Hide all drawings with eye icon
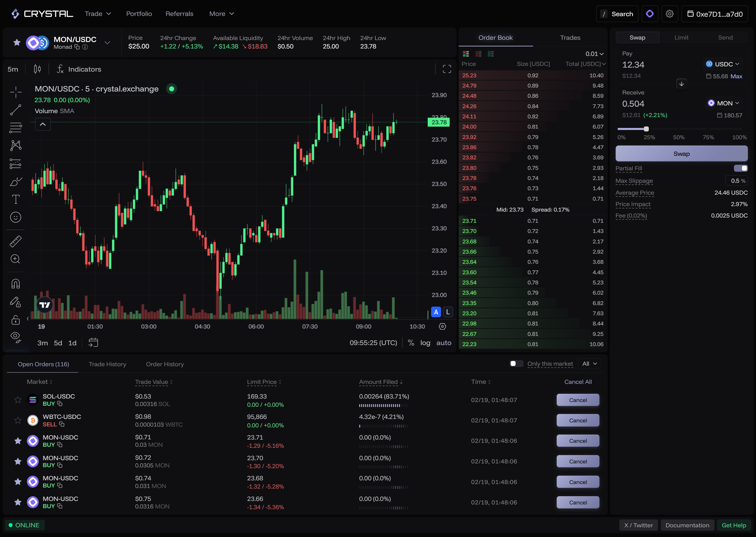This screenshot has height=537, width=756. click(16, 337)
